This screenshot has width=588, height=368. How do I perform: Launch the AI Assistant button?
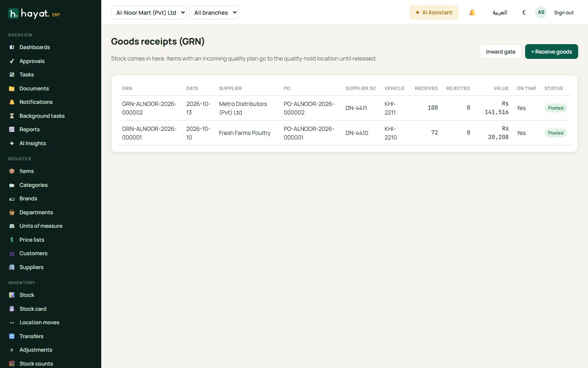click(434, 13)
